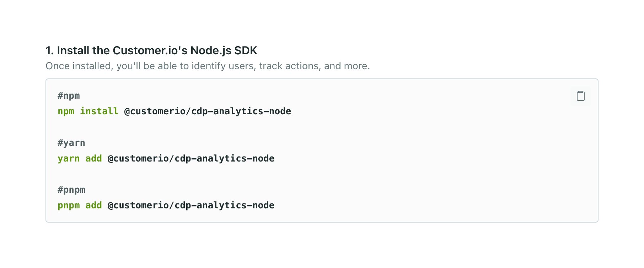This screenshot has height=268, width=644.
Task: Click the green "pnpm" command word
Action: tap(69, 206)
